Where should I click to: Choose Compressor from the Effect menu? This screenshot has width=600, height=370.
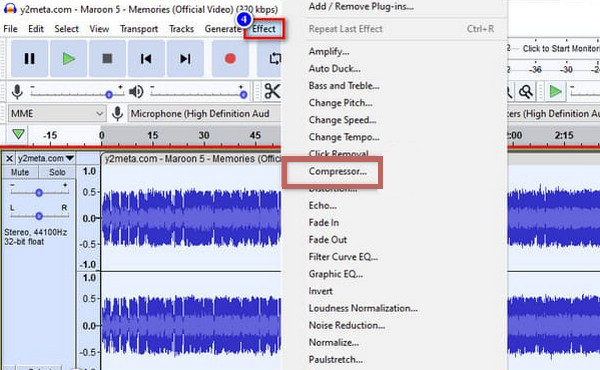click(338, 171)
